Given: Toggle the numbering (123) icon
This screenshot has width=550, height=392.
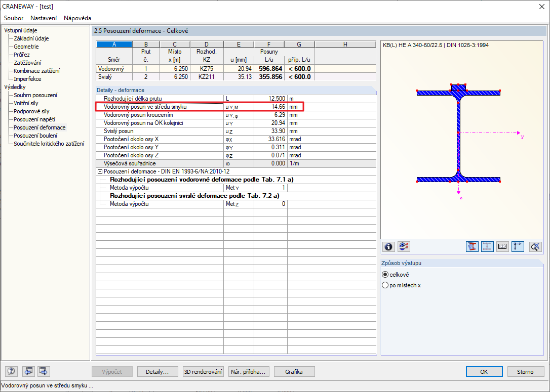Looking at the screenshot, I should [x=502, y=247].
